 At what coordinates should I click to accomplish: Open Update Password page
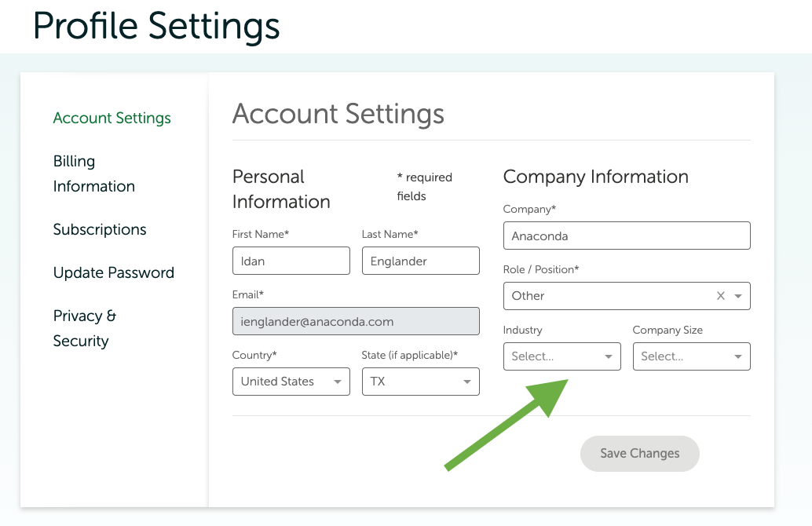[113, 272]
